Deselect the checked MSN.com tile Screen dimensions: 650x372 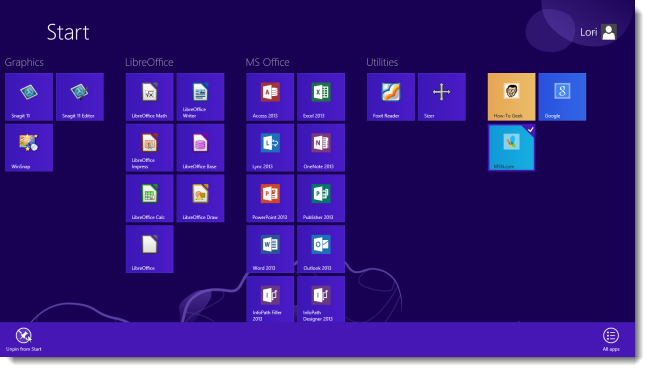[512, 148]
